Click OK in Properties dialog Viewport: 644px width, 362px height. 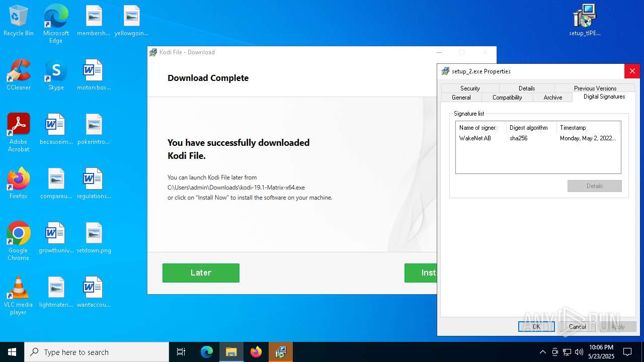536,327
